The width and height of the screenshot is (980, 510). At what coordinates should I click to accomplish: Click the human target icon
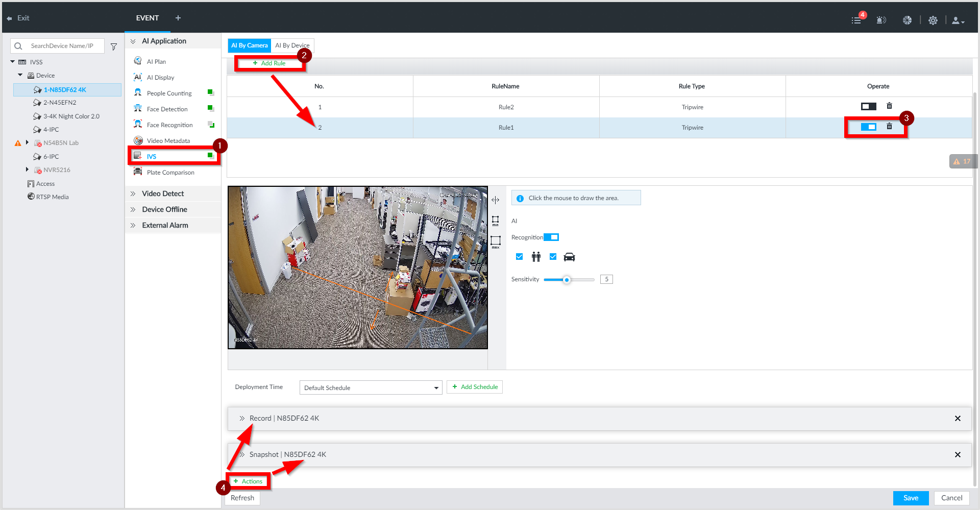(536, 257)
